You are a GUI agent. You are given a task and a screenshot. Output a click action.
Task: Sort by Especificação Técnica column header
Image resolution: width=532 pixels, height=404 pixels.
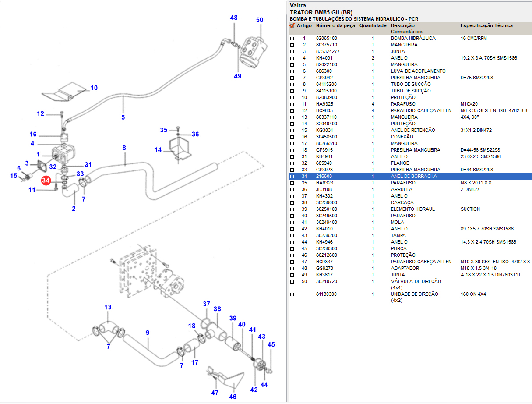click(x=486, y=25)
